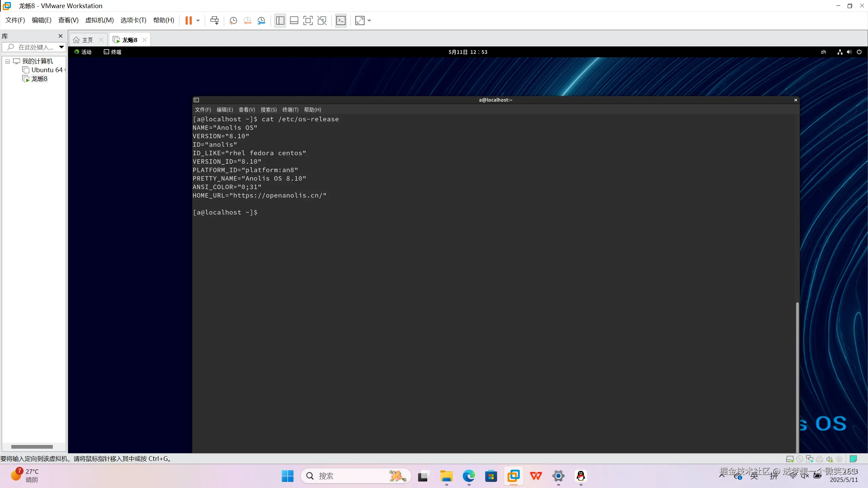Open the 虚拟机(M) menu
868x488 pixels.
99,20
